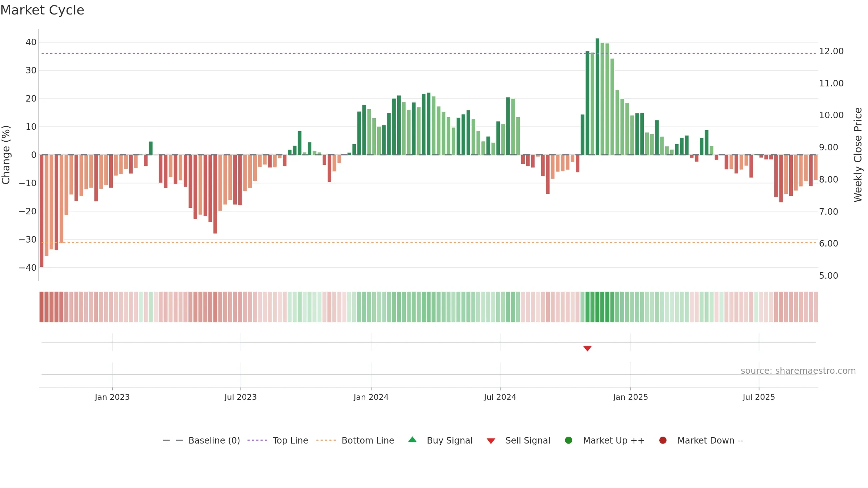The height and width of the screenshot is (488, 868).
Task: Click the darkest green segment of heat strip
Action: pyautogui.click(x=597, y=307)
